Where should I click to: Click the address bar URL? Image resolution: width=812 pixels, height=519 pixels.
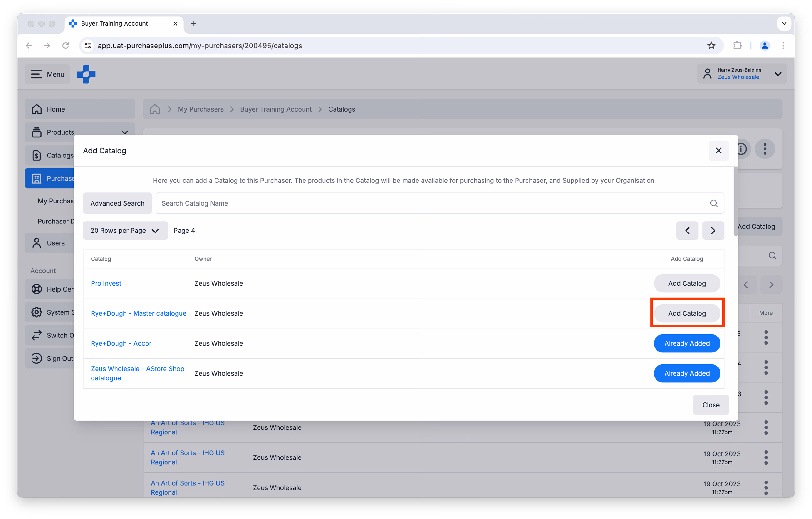click(200, 46)
